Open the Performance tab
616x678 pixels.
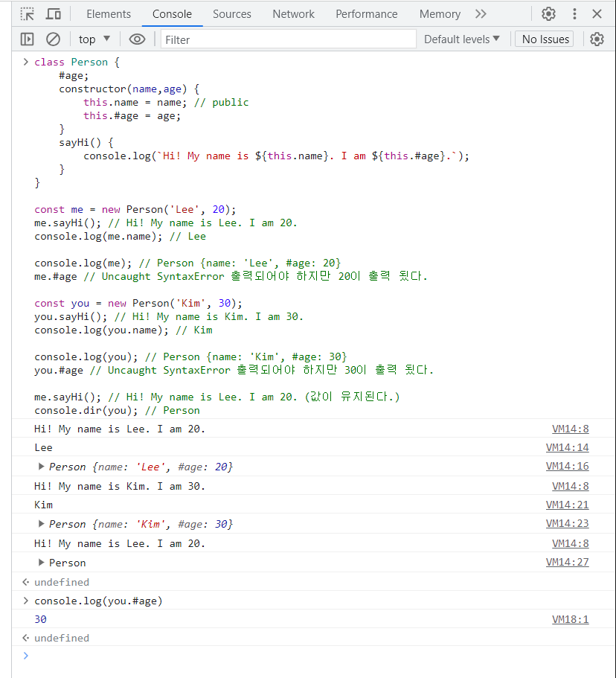pos(367,14)
